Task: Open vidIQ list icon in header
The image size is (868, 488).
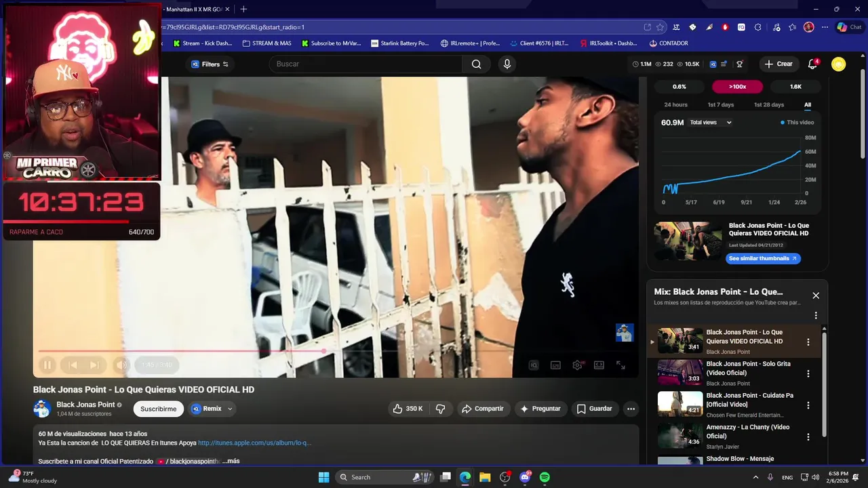Action: pos(724,64)
